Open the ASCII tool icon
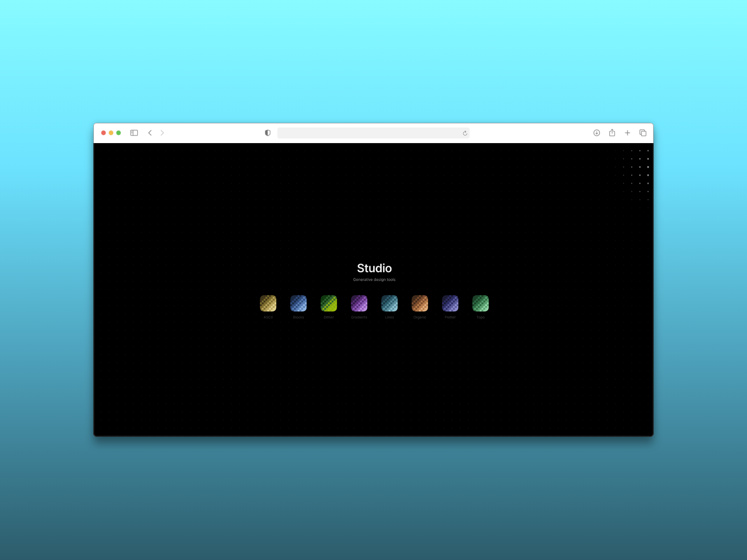The width and height of the screenshot is (747, 560). coord(268,303)
